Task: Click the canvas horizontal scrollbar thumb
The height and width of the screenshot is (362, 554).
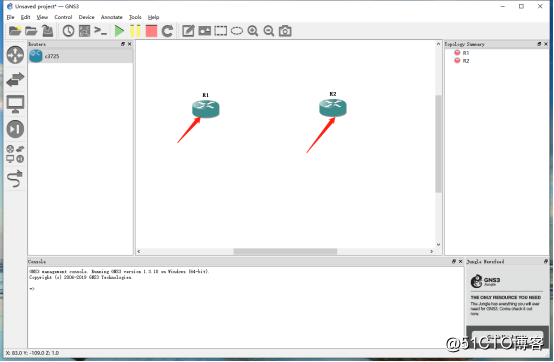Action: [285, 251]
